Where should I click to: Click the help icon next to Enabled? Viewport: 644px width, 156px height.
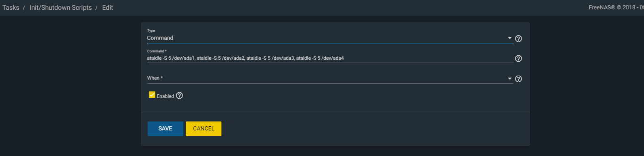click(x=179, y=95)
